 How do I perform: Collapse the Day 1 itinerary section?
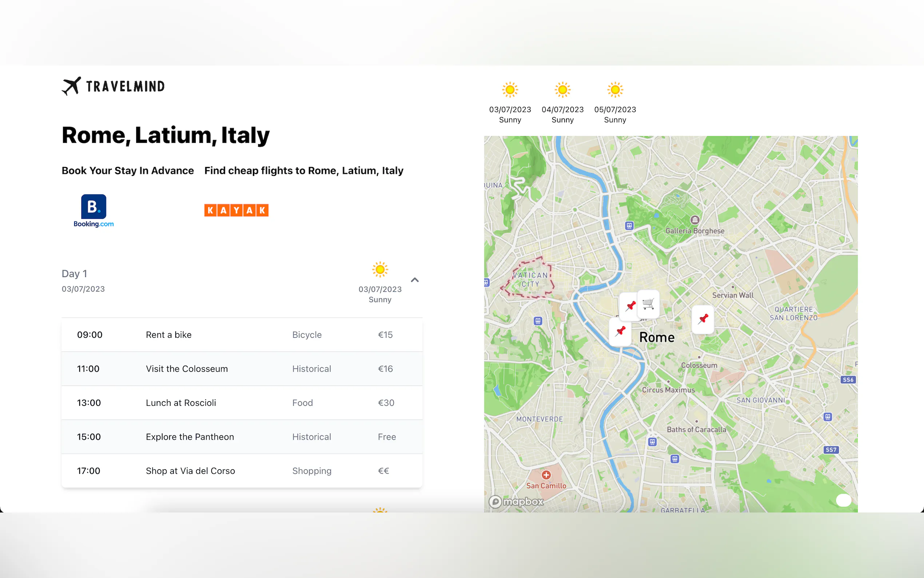click(414, 280)
